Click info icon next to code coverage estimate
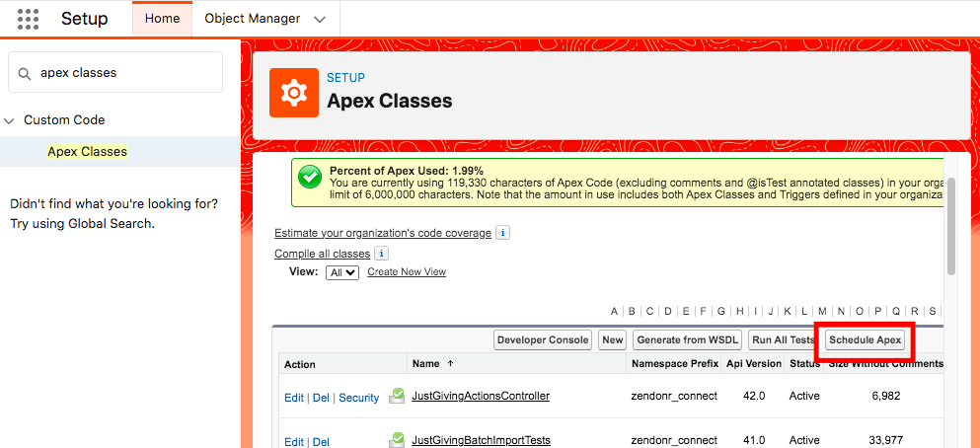This screenshot has height=448, width=980. (x=502, y=233)
